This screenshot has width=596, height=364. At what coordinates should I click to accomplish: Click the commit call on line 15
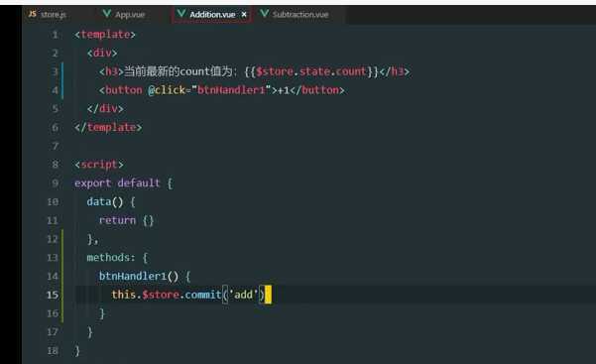[202, 295]
